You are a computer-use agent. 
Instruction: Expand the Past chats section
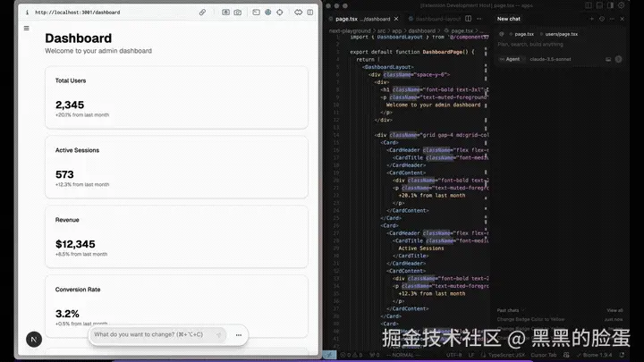511,310
